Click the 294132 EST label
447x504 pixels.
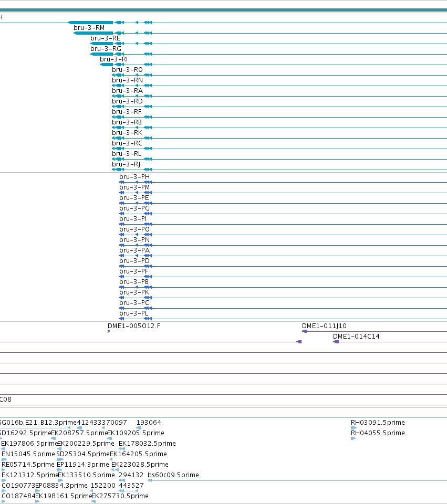tap(131, 475)
